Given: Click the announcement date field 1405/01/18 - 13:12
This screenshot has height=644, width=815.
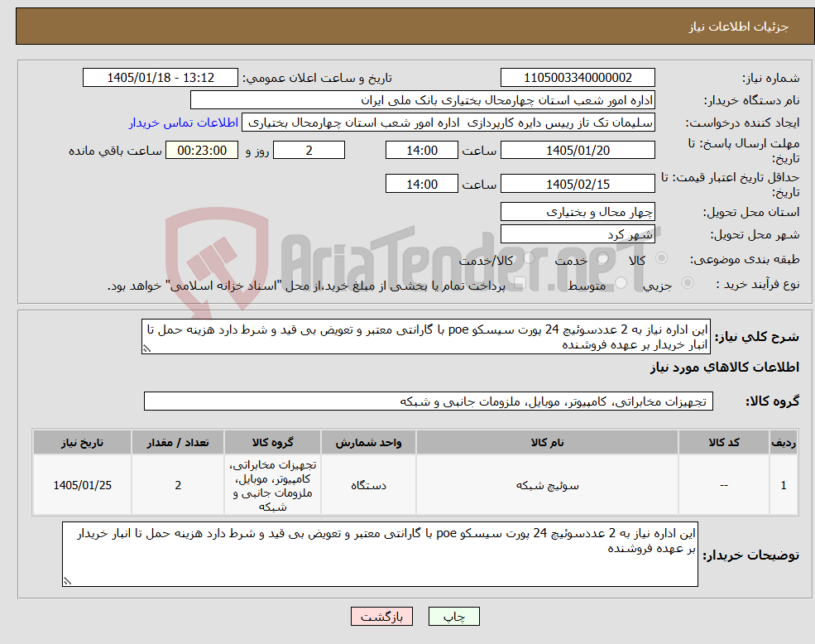Looking at the screenshot, I should (160, 78).
